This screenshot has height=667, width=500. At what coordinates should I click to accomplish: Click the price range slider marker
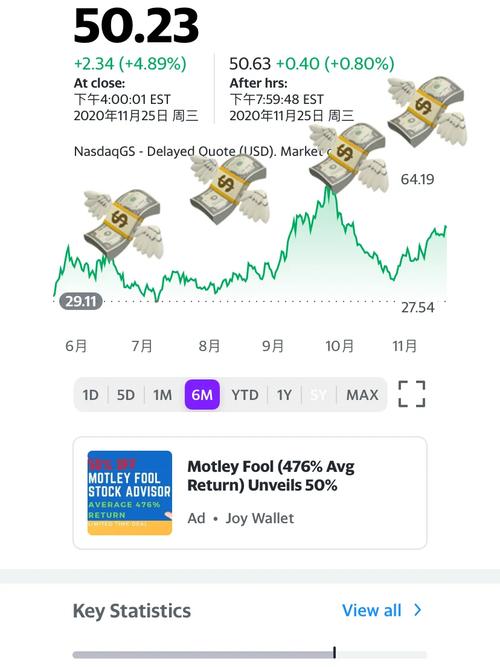[x=334, y=652]
